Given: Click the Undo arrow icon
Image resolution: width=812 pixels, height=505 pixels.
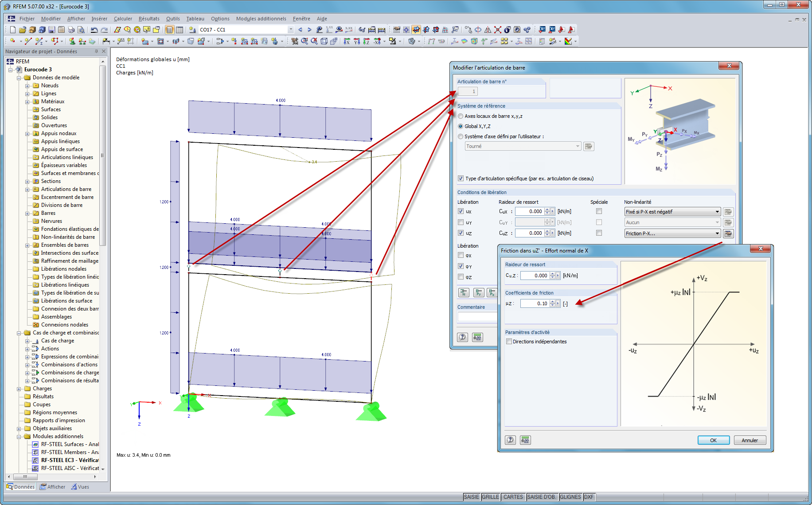Looking at the screenshot, I should 94,30.
